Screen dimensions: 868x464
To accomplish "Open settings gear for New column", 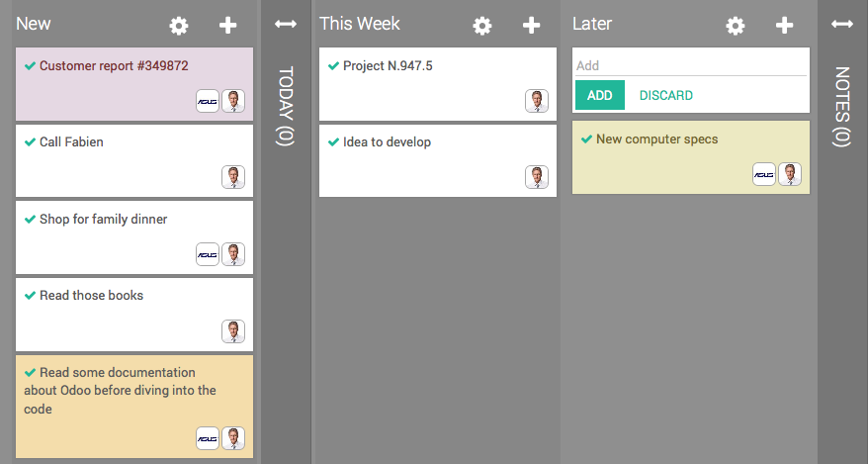I will (179, 26).
